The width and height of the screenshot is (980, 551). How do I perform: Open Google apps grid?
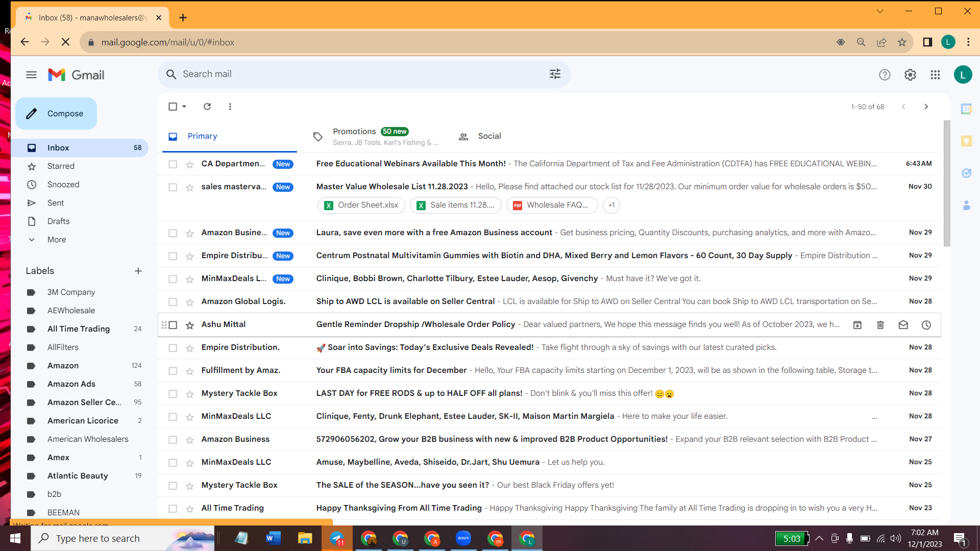point(935,75)
